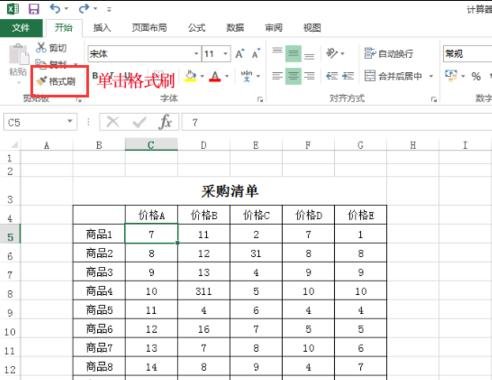The width and height of the screenshot is (492, 380).
Task: Click the Save icon in quick access toolbar
Action: (34, 9)
